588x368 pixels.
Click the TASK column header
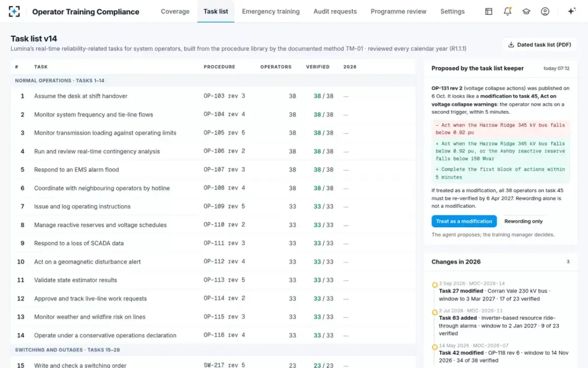pyautogui.click(x=41, y=67)
